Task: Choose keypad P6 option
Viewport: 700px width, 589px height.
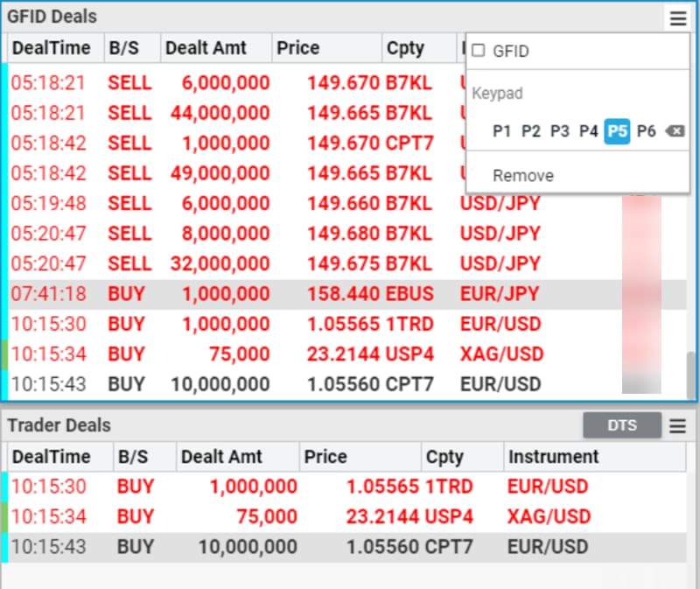Action: (x=647, y=131)
